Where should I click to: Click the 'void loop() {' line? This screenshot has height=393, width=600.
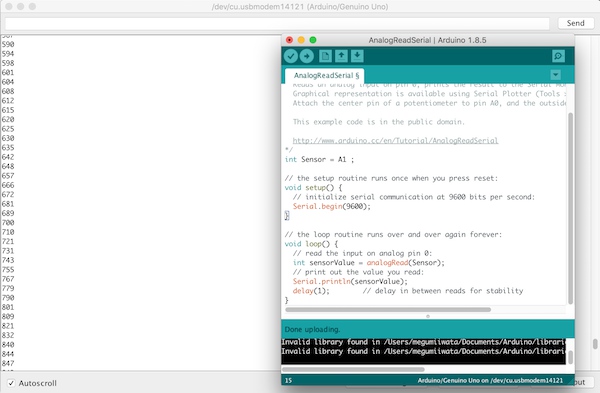[x=311, y=244]
